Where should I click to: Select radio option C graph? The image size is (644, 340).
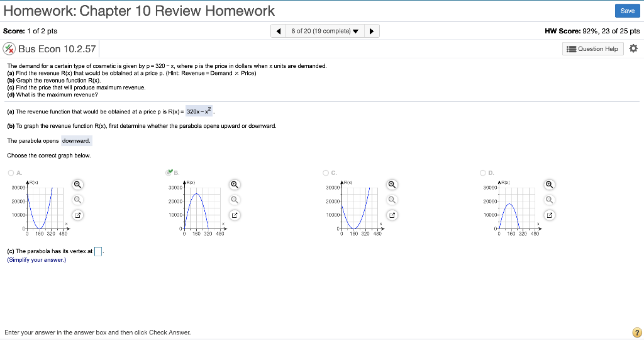click(x=326, y=173)
